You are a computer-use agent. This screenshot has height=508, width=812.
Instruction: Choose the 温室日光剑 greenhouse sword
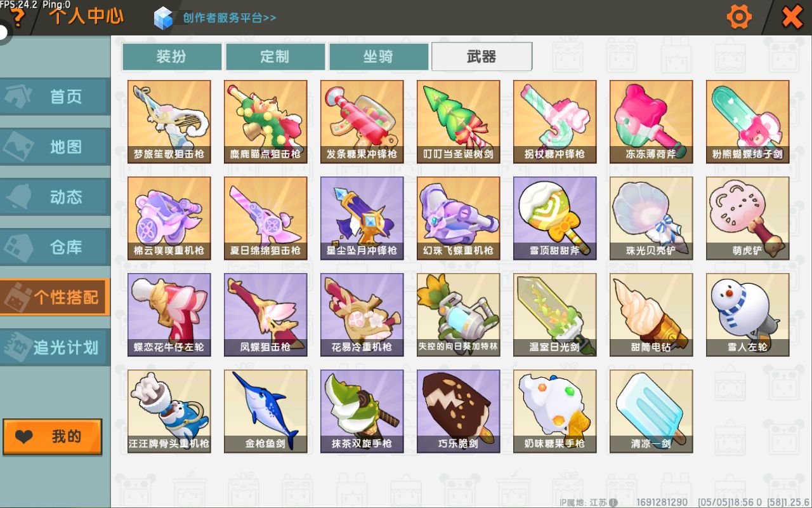pos(555,315)
